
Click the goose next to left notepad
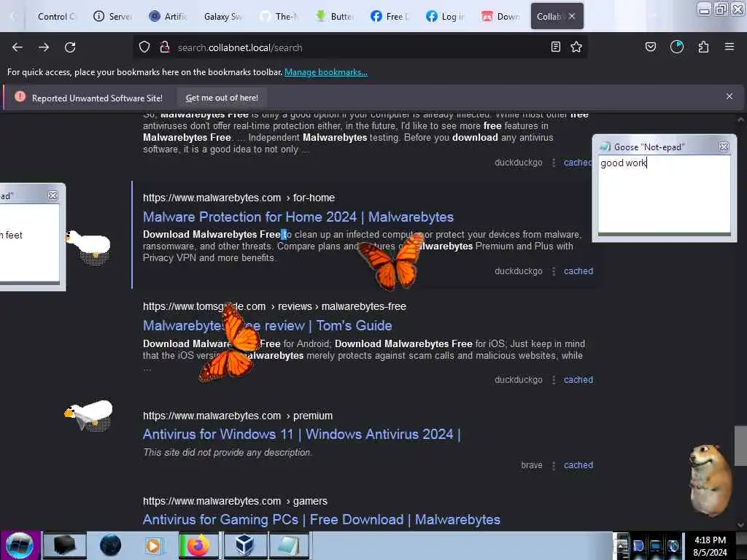[90, 246]
